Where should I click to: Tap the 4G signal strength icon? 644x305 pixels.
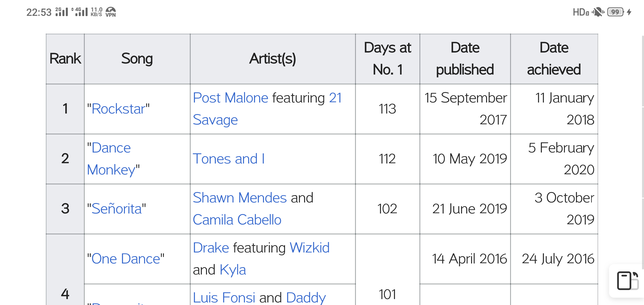coord(79,12)
